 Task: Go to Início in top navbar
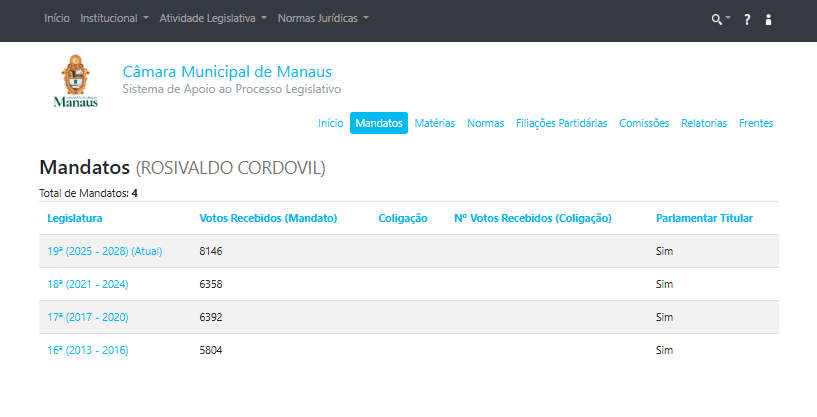pos(57,19)
